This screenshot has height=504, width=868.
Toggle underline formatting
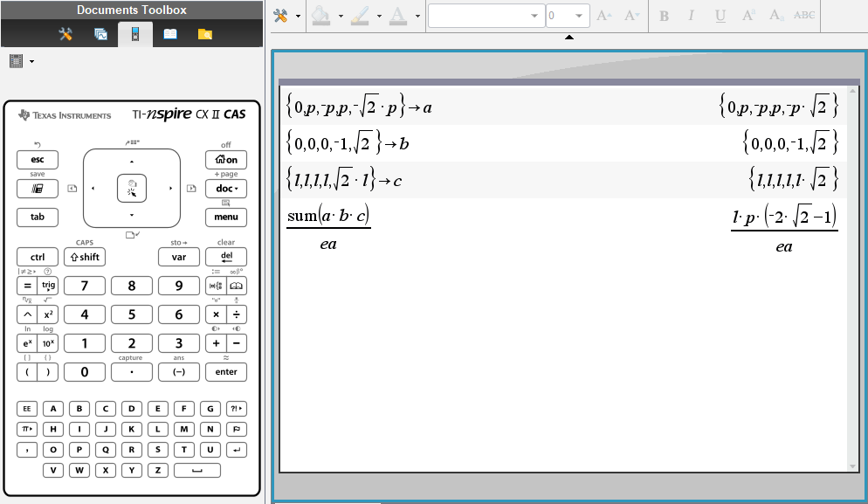point(720,16)
